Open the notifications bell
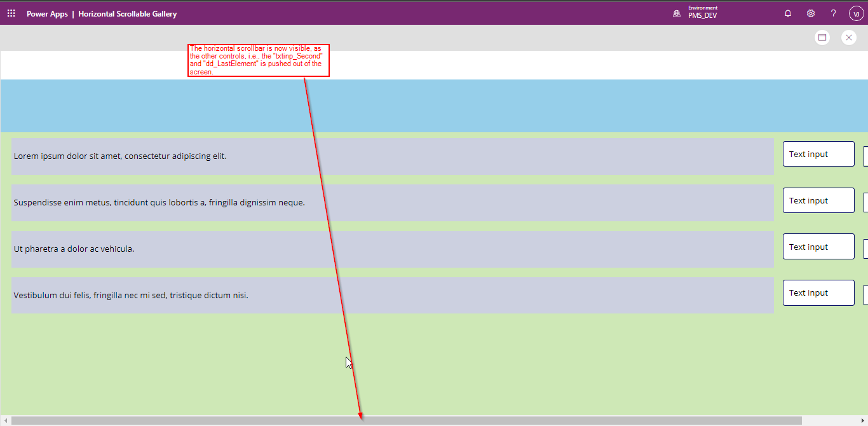This screenshot has width=868, height=426. click(788, 13)
